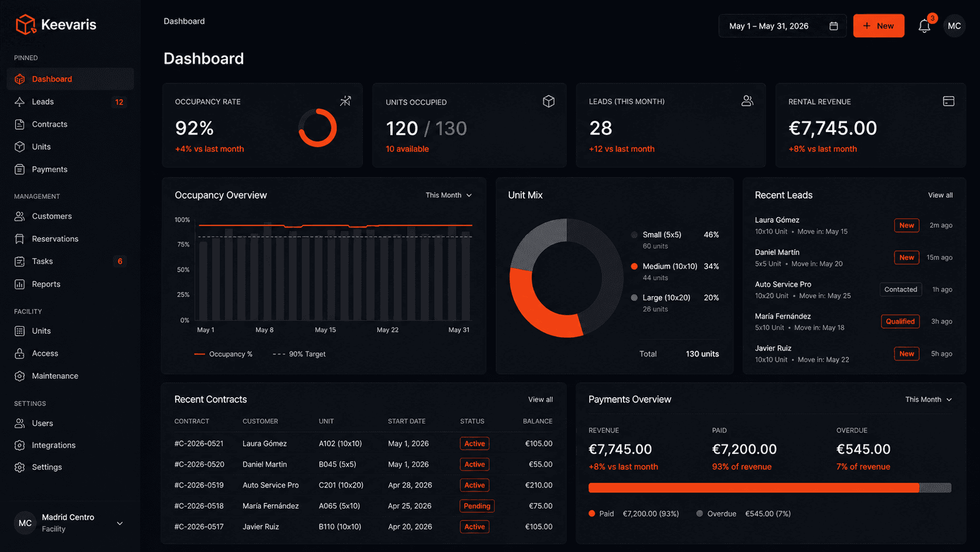
Task: Open notifications bell icon
Action: 924,26
